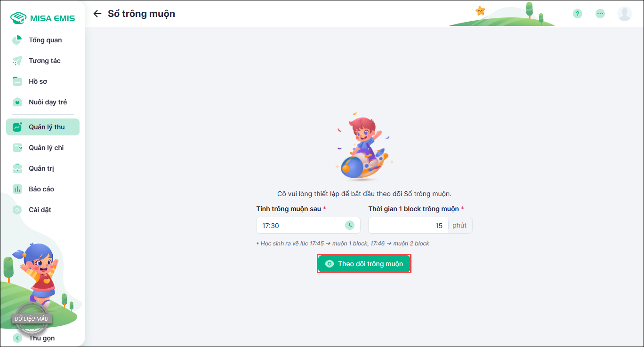Click the Tính trông muộn sau time field
This screenshot has width=644, height=347.
click(x=308, y=225)
